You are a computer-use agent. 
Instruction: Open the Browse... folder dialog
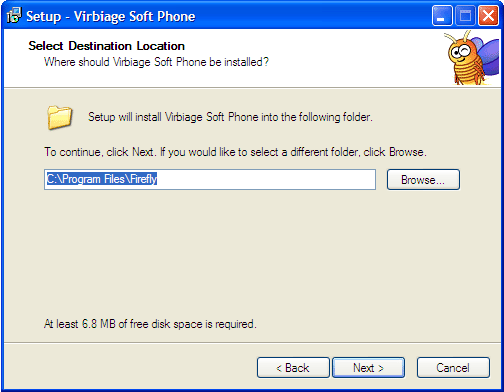pos(423,180)
